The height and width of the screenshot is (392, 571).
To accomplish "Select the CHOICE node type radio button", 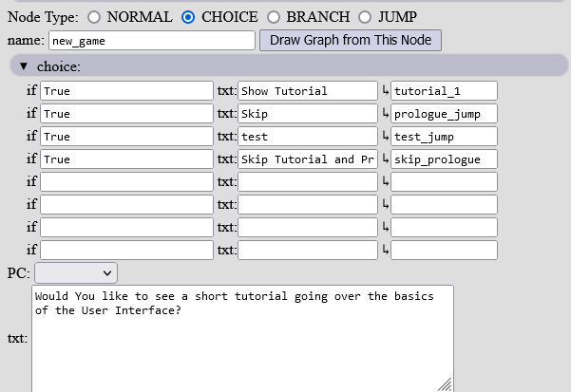I will click(x=188, y=17).
